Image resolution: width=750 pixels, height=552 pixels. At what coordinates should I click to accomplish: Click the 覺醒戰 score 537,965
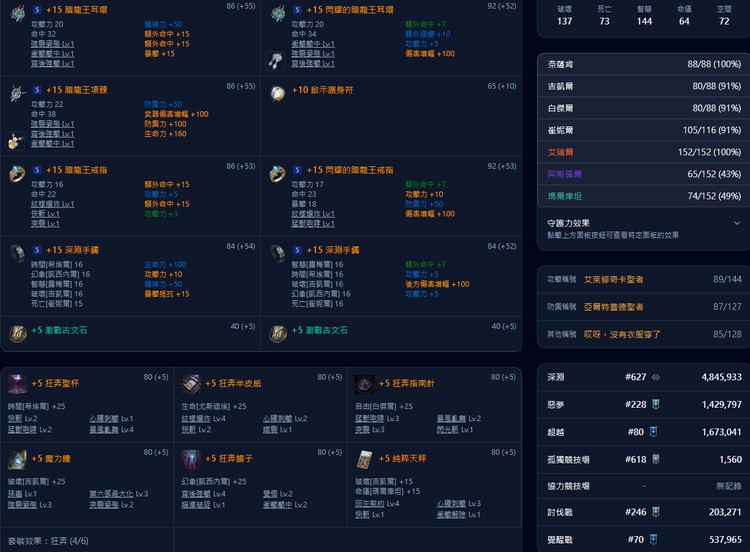pos(725,540)
